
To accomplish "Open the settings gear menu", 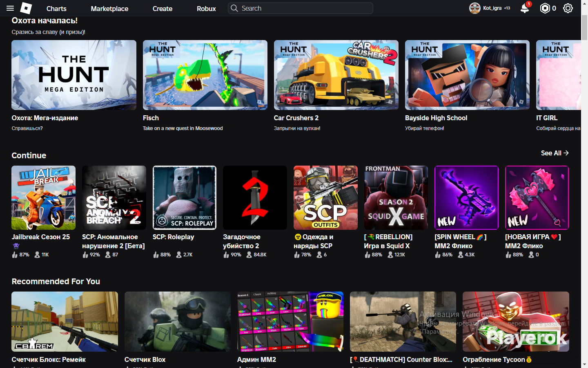I will point(568,8).
